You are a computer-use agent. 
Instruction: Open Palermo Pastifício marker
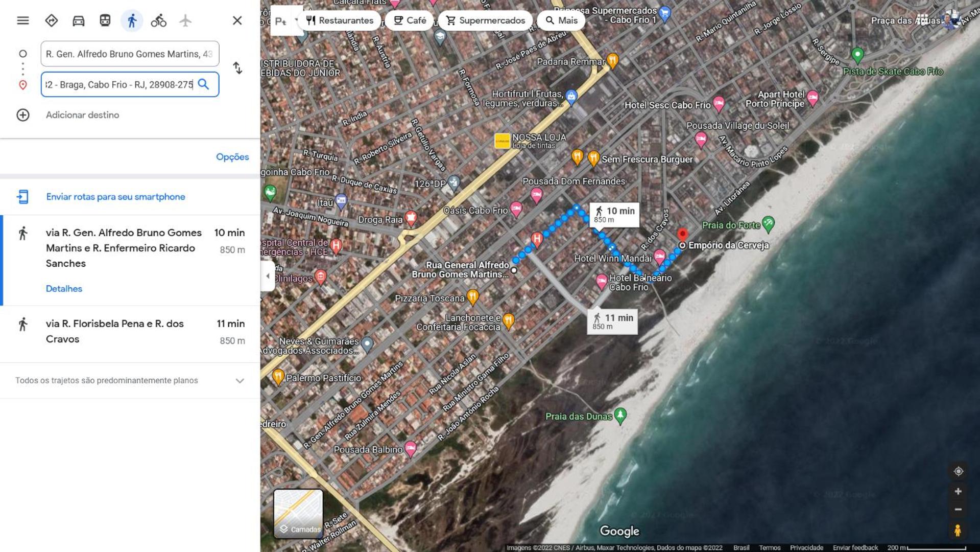point(278,377)
